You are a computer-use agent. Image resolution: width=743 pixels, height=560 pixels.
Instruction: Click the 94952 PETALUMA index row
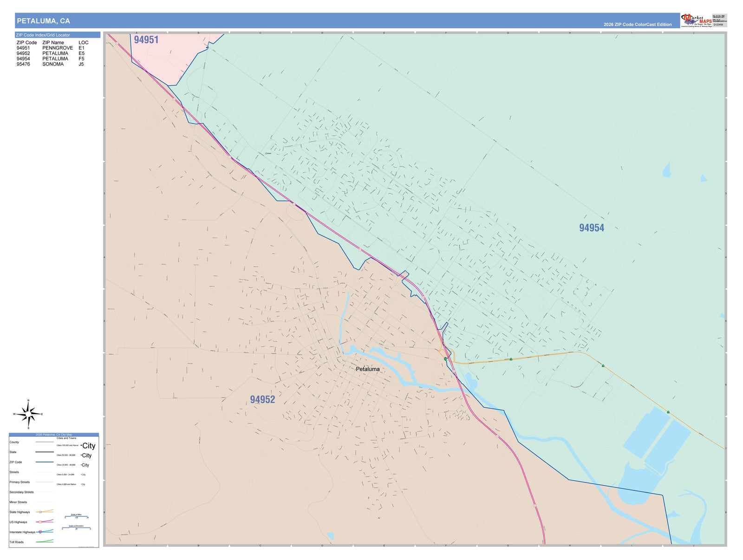pyautogui.click(x=51, y=53)
